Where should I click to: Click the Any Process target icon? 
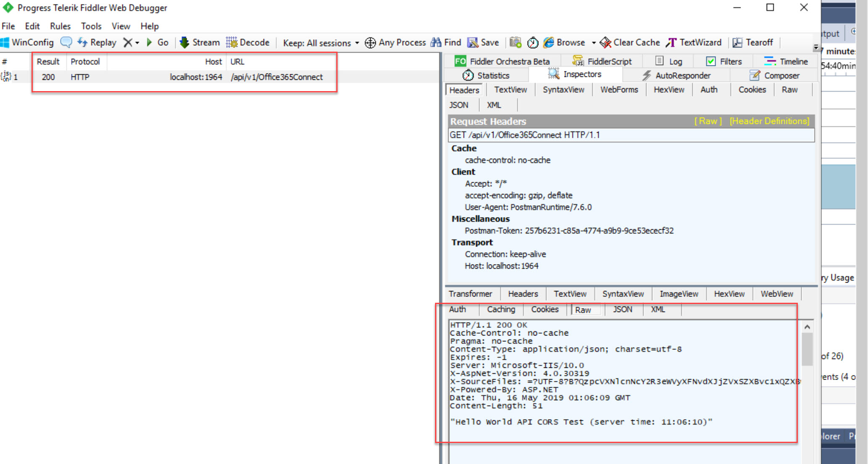(x=370, y=43)
